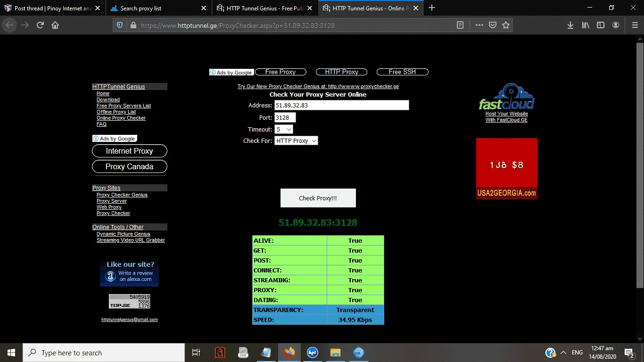Open page actions three-dot menu
The image size is (644, 362).
coord(479,25)
